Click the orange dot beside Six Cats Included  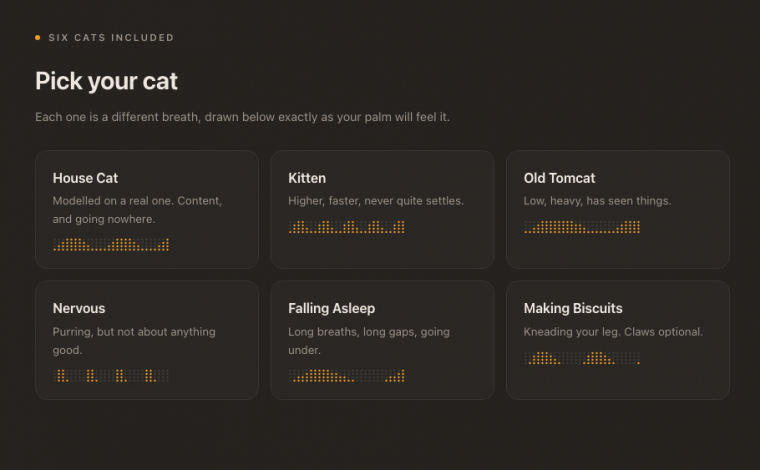pyautogui.click(x=37, y=37)
